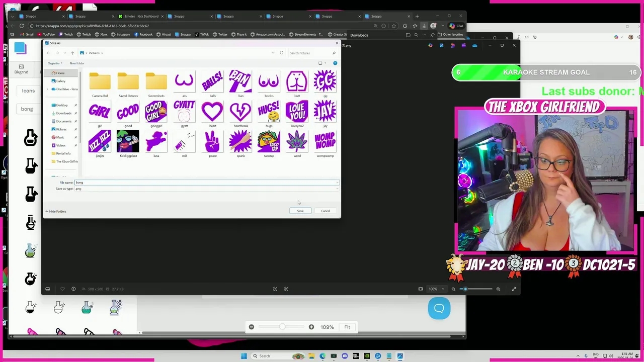Select the hugs image file
Viewport: 644px width, 362px height.
pos(269,115)
